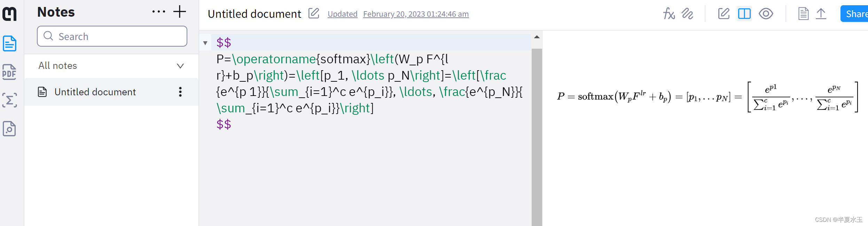Switch to editor-only view mode
Viewport: 868px width, 226px height.
click(724, 14)
